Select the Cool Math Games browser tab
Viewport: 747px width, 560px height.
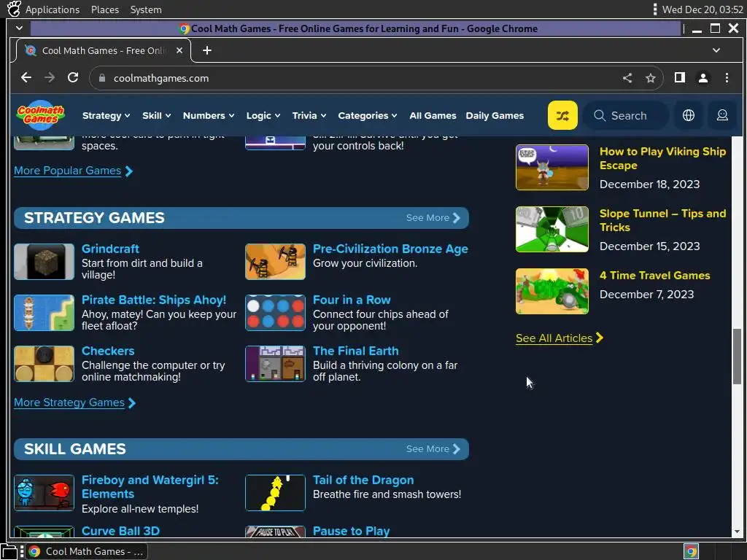tap(104, 50)
